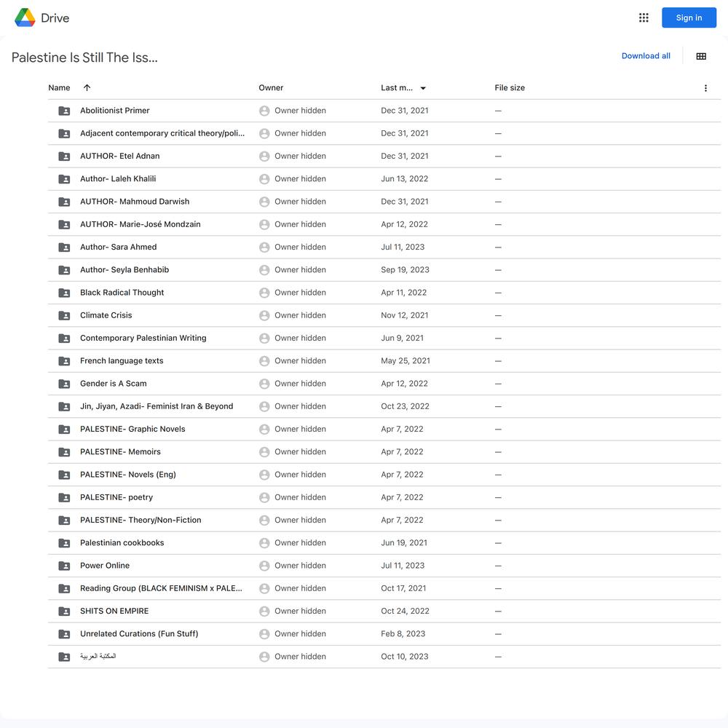Click owner avatar icon for Power Online
The height and width of the screenshot is (728, 728).
(264, 566)
